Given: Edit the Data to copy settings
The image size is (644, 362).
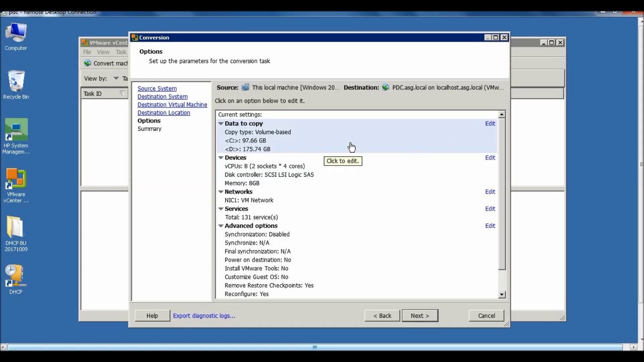Looking at the screenshot, I should point(490,124).
